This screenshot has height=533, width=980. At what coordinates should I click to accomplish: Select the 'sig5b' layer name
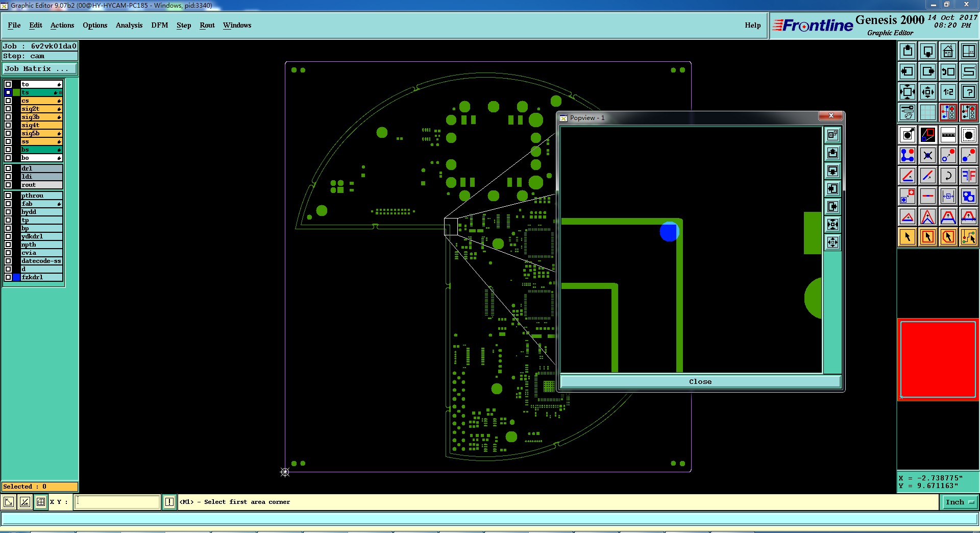41,133
